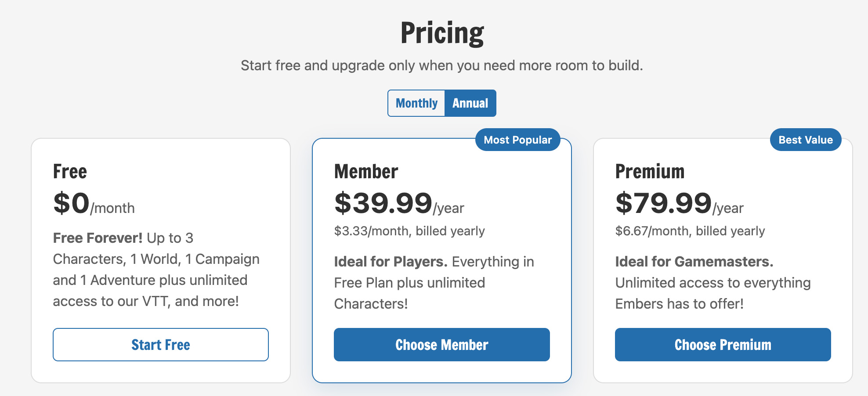Screen dimensions: 868x396
Task: Click the 'Start free and upgrade' subtitle
Action: click(x=442, y=65)
